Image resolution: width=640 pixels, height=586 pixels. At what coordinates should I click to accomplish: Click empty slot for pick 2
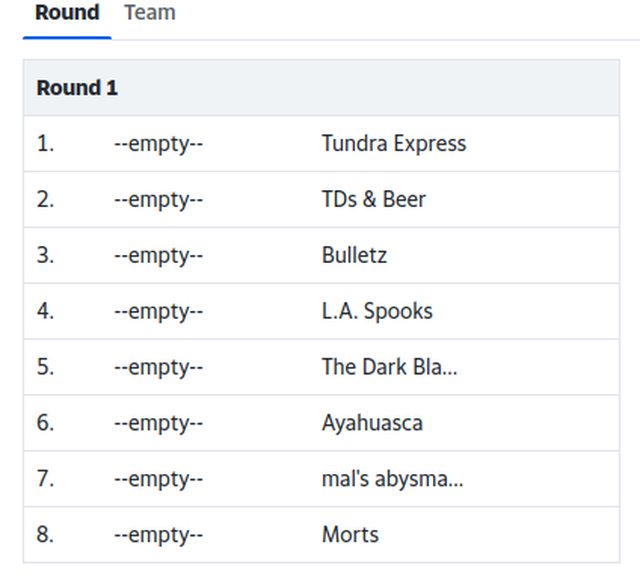(158, 200)
